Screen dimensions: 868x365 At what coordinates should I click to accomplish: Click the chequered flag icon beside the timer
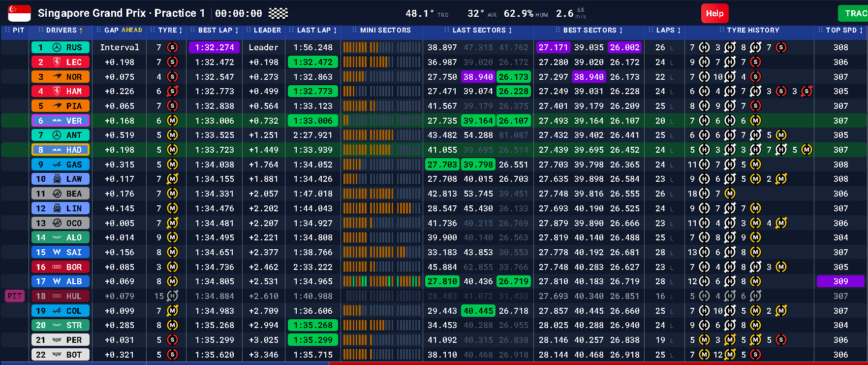pos(278,13)
